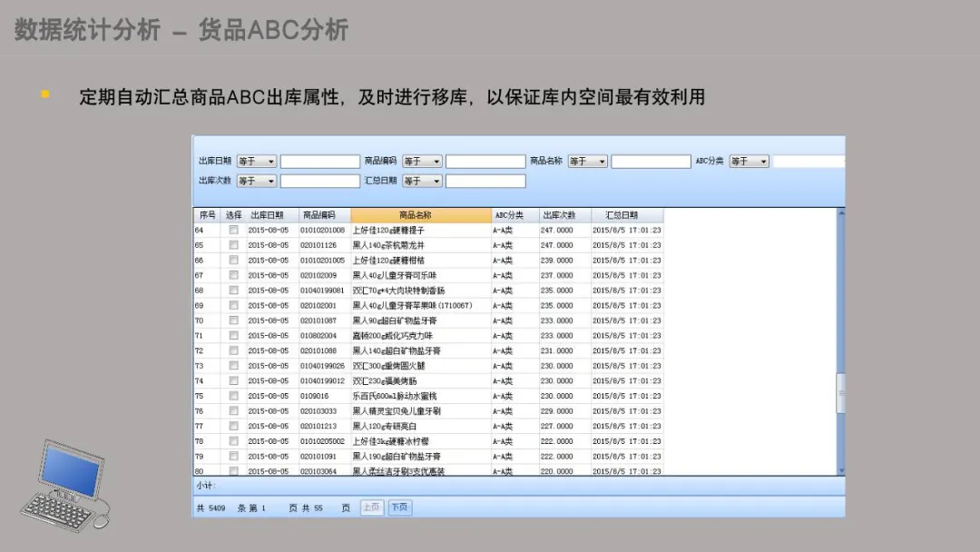Sort by the highlighted 商品名称 column header
The width and height of the screenshot is (980, 552).
[x=421, y=215]
